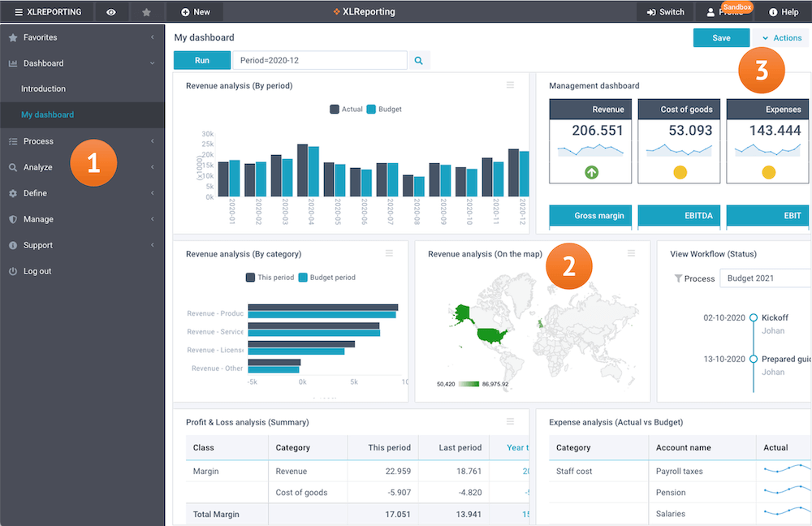Click the Total Margin row label
812x526 pixels.
point(216,514)
